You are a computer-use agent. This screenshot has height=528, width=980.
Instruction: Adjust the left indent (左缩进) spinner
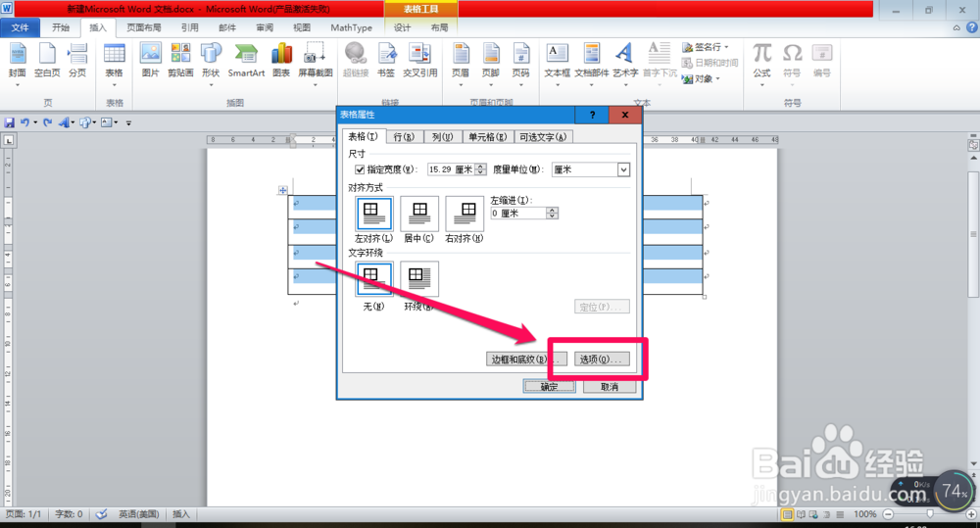pos(552,214)
